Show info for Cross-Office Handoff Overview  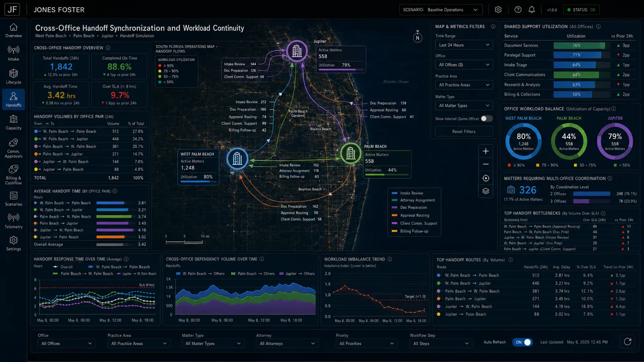108,48
